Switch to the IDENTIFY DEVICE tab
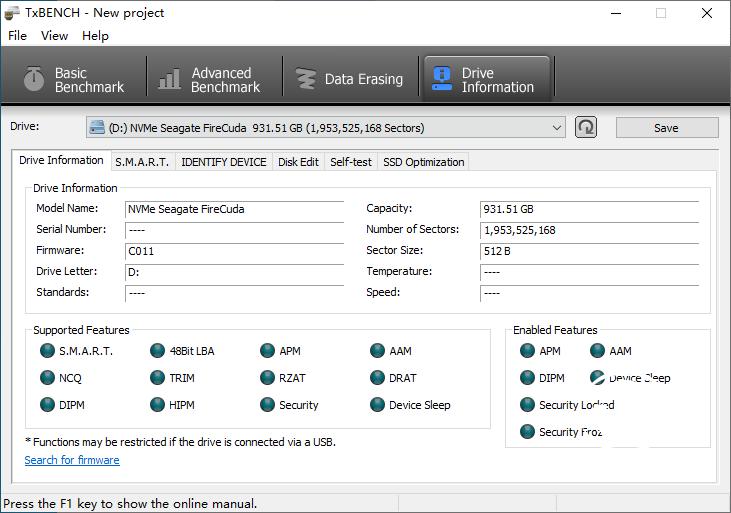The width and height of the screenshot is (731, 513). click(x=224, y=162)
